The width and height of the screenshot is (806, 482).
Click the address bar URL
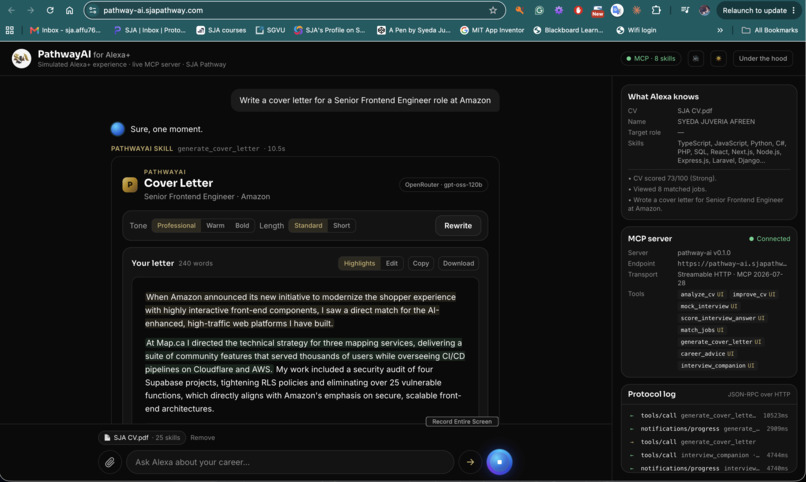click(x=153, y=10)
